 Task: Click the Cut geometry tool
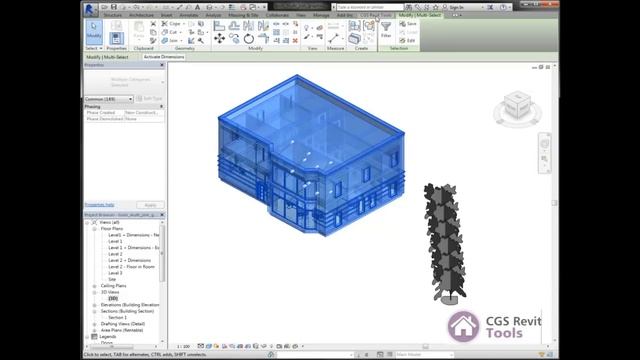click(169, 32)
